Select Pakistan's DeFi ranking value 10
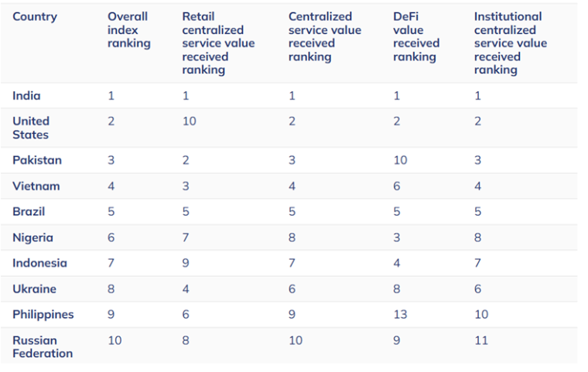 [x=400, y=160]
